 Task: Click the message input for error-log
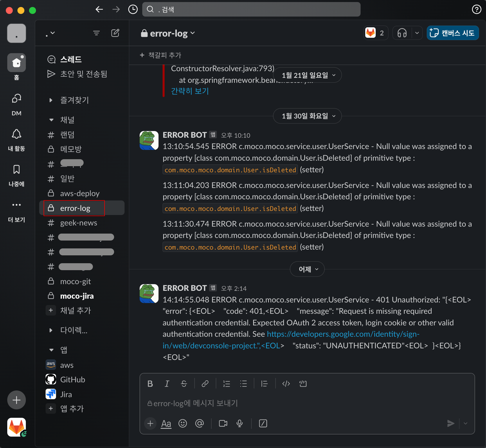point(307,403)
